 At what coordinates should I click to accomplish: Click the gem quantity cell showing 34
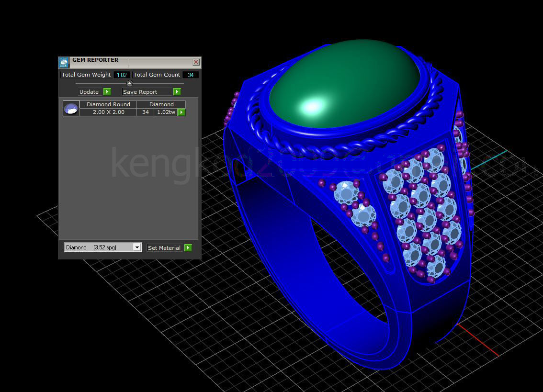point(145,112)
